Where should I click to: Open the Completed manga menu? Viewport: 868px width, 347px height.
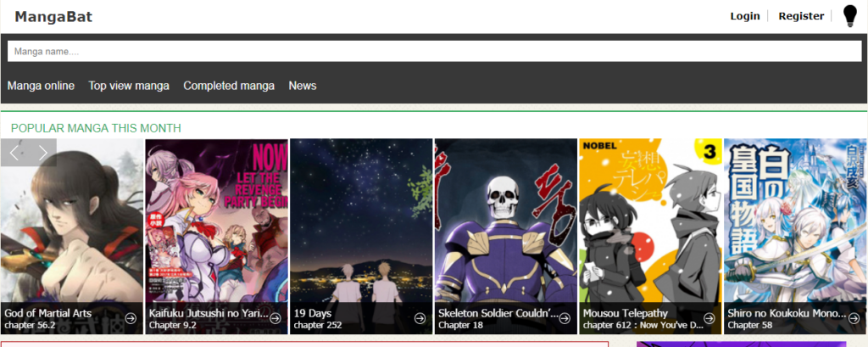229,86
